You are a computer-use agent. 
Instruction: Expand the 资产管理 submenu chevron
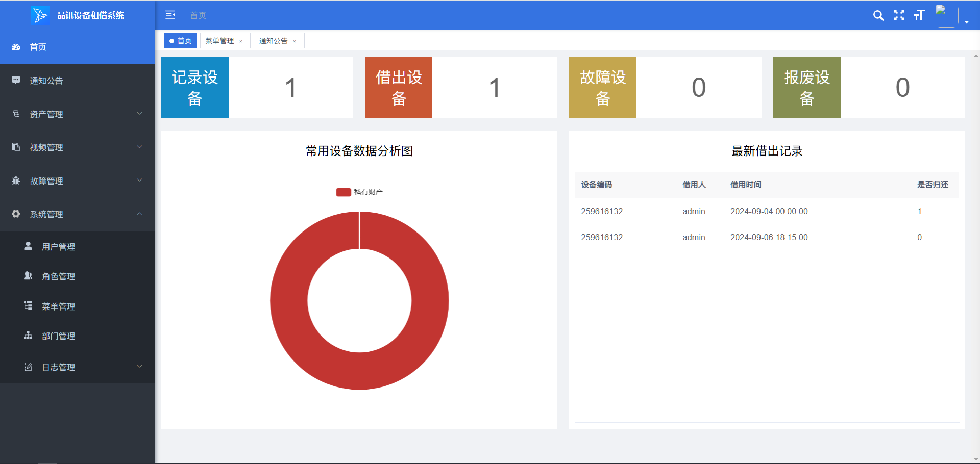tap(139, 113)
